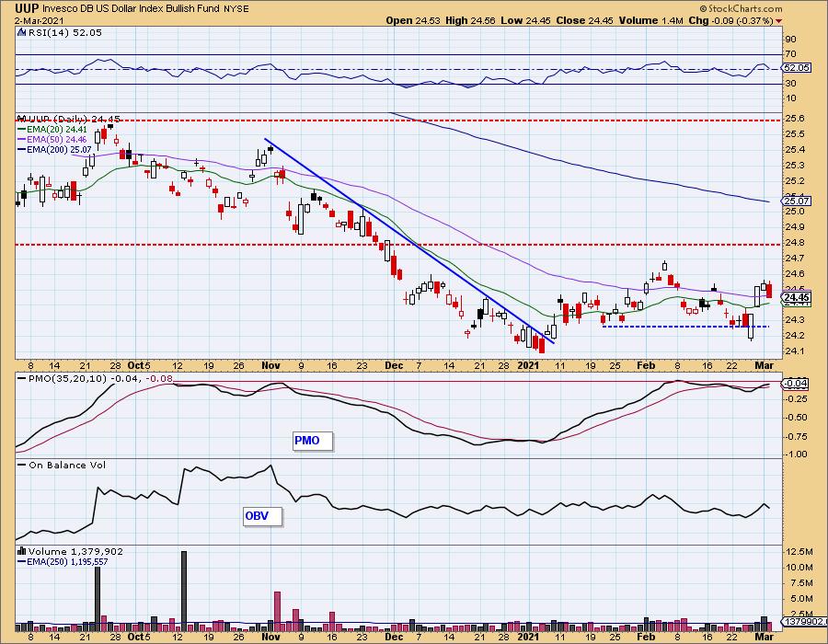Click the On Balance Vol label
The width and height of the screenshot is (828, 644).
point(63,465)
